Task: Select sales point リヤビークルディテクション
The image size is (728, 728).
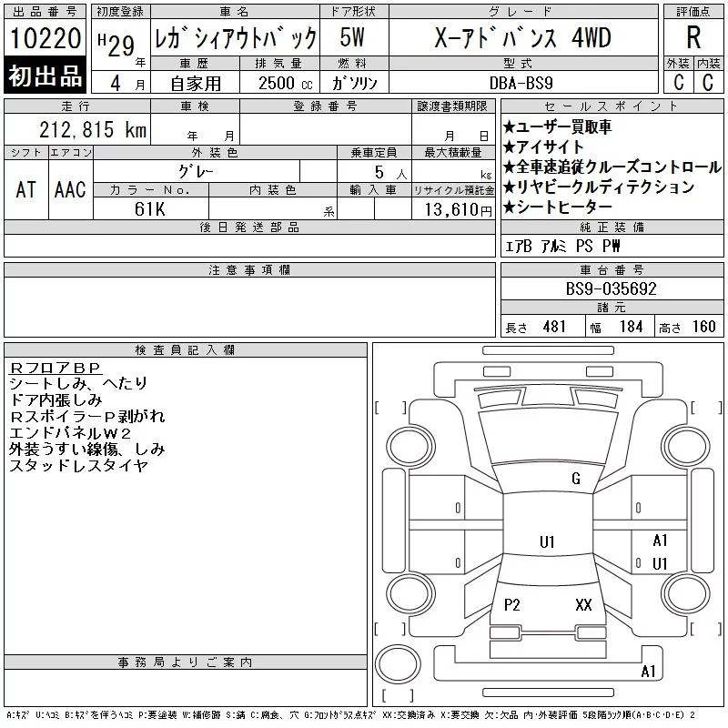Action: (599, 187)
